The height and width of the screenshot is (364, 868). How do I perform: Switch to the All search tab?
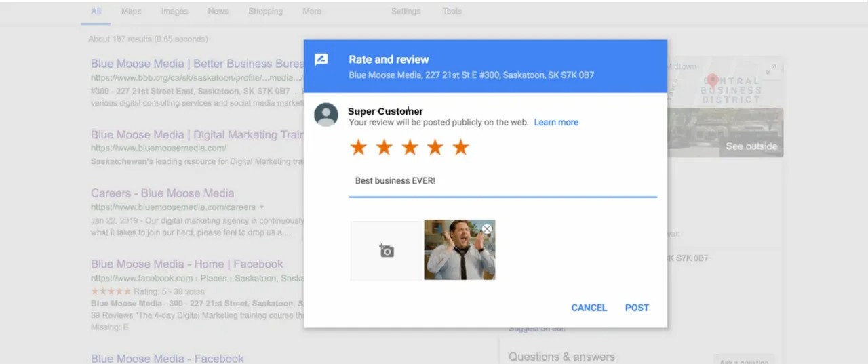(96, 12)
